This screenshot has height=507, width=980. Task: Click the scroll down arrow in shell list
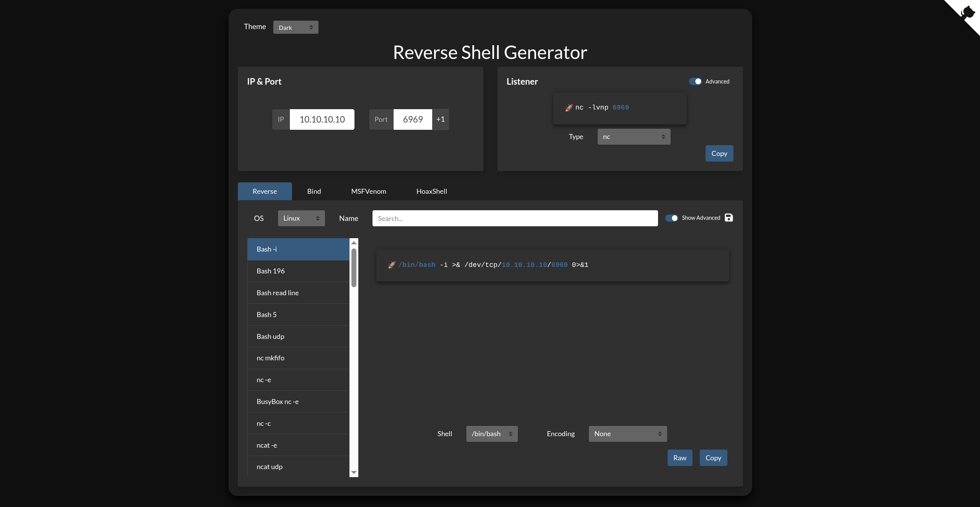(x=354, y=473)
